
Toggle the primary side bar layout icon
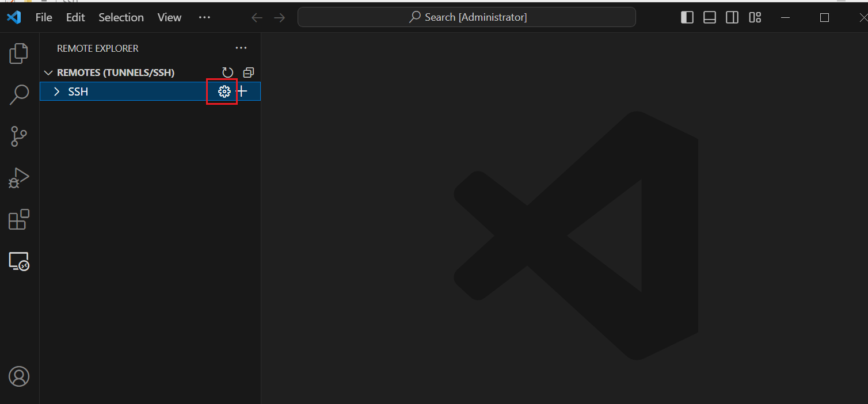click(687, 17)
